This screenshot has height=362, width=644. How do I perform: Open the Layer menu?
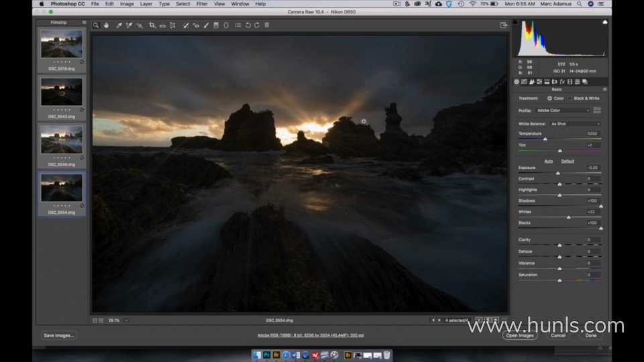point(146,4)
